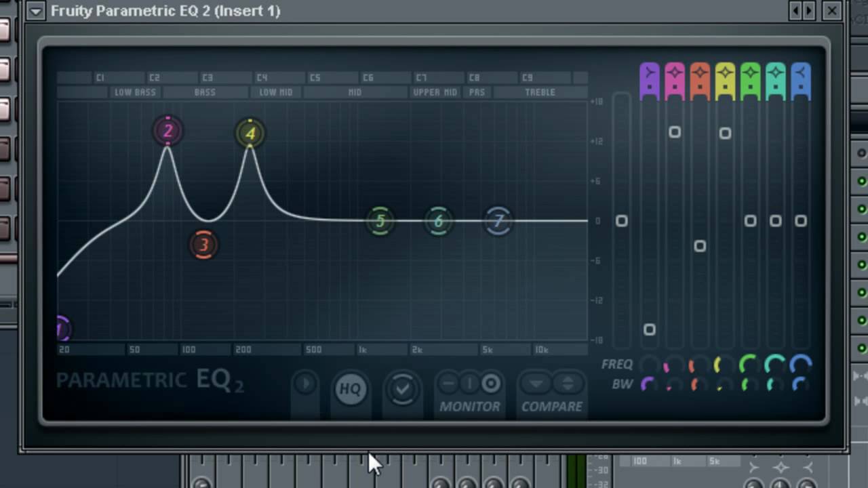Screen dimensions: 868x488
Task: Click band 3 gain slider handle below zero
Action: 700,246
